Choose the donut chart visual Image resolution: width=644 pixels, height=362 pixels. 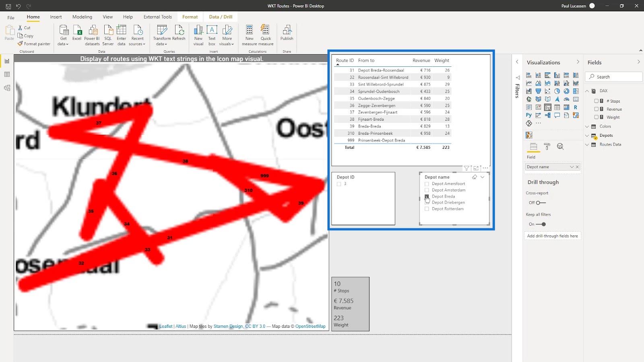tap(566, 91)
